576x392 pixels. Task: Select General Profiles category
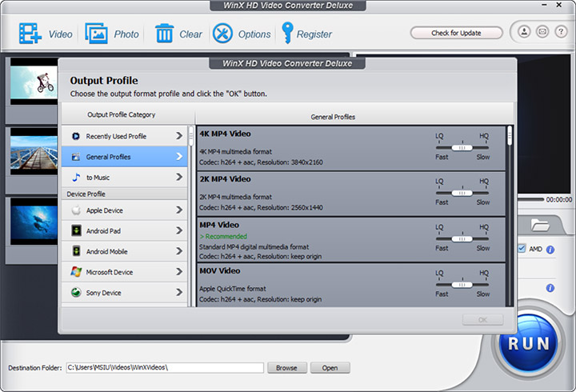click(x=125, y=157)
